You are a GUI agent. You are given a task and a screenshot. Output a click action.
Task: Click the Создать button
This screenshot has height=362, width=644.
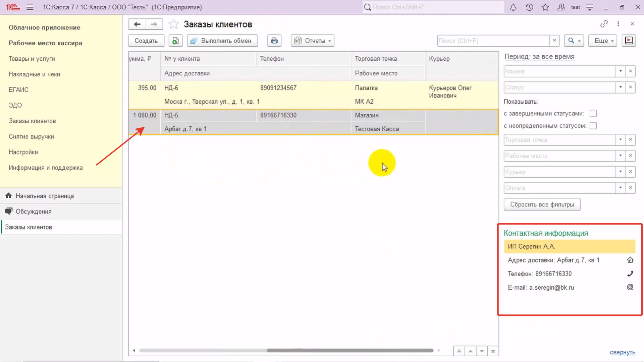pyautogui.click(x=146, y=41)
